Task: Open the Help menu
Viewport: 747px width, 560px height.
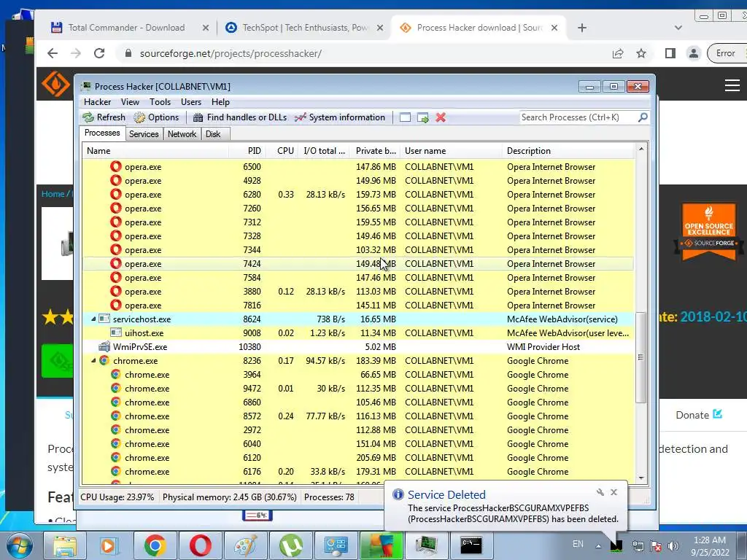Action: [220, 102]
